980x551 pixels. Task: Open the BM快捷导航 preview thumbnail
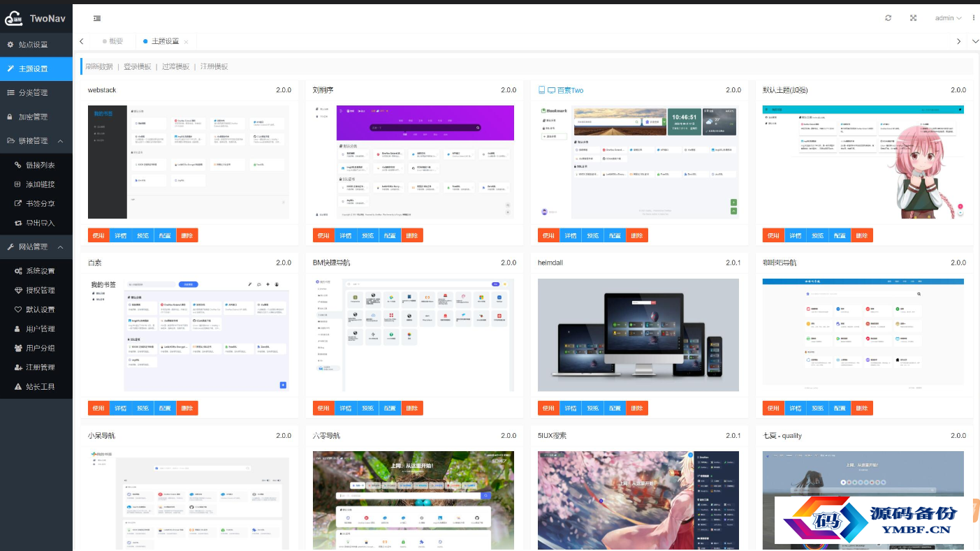click(414, 335)
